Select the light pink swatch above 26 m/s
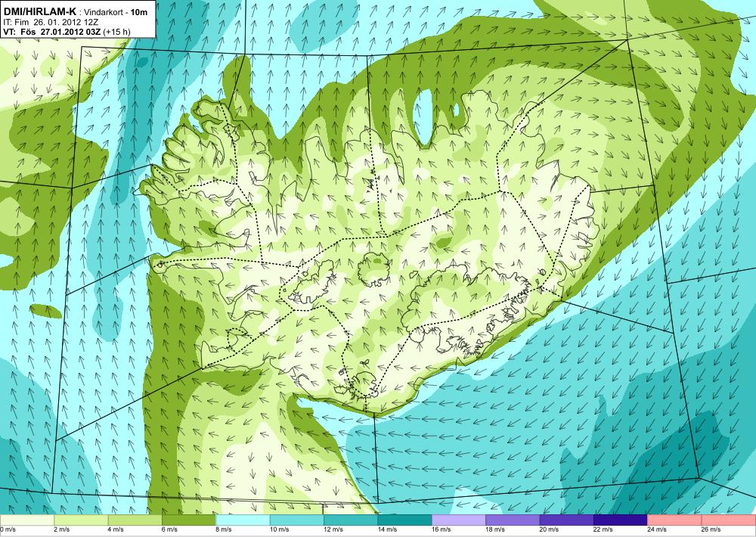Screen dimensions: 756x537 pos(729,520)
